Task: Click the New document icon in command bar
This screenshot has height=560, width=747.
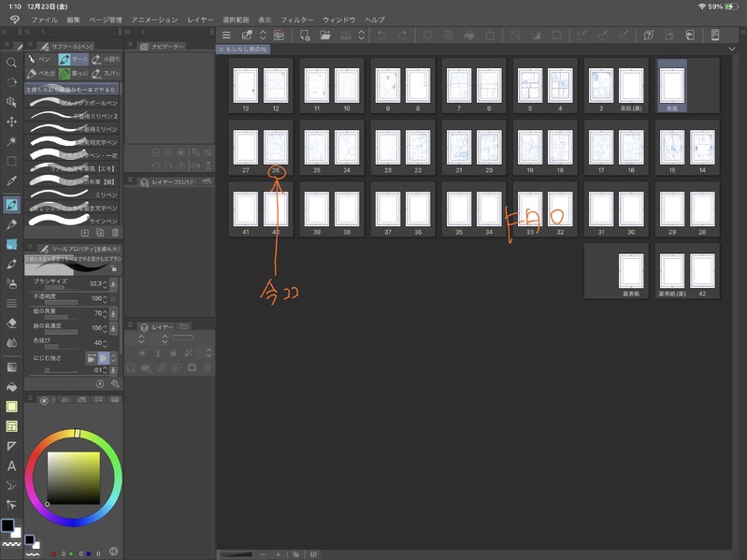Action: pyautogui.click(x=305, y=36)
